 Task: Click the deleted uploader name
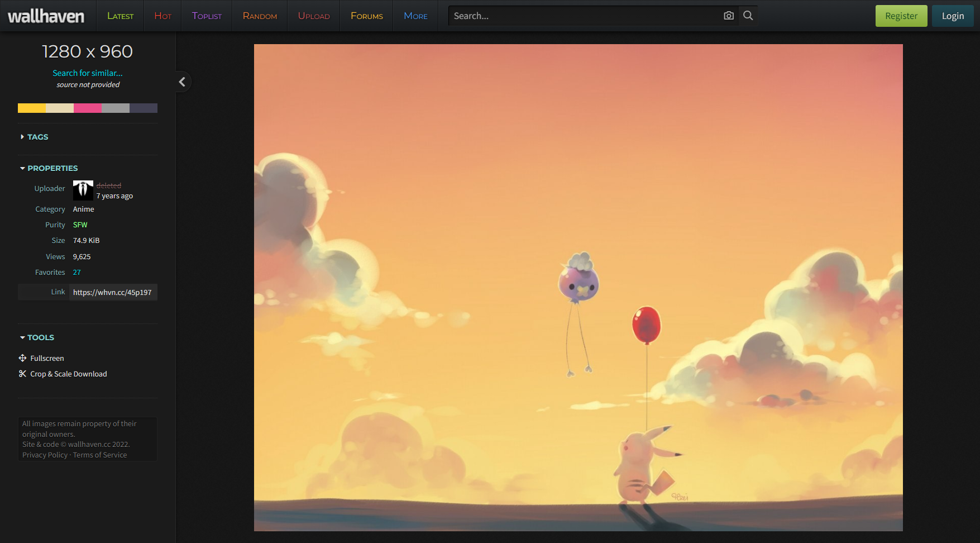109,185
